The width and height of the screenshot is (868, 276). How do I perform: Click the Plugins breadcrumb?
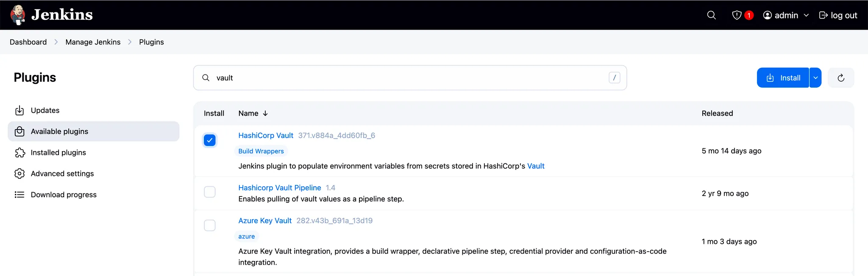click(x=151, y=42)
